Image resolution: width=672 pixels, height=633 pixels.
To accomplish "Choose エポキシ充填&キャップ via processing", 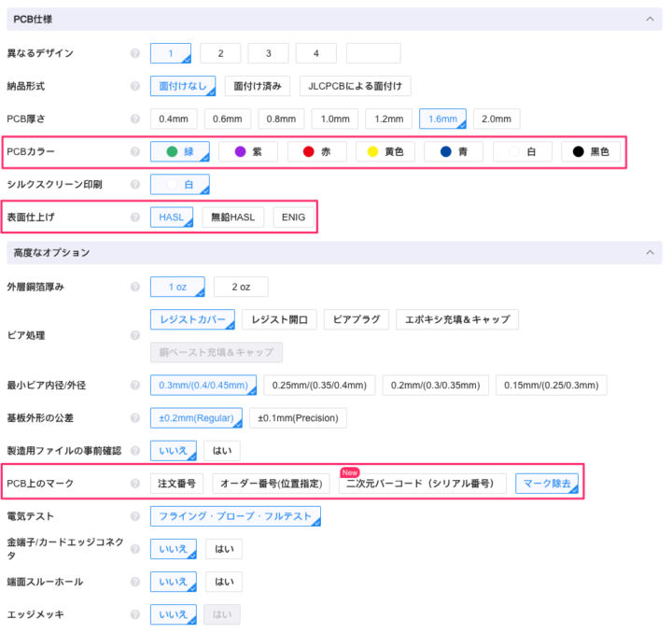I will pyautogui.click(x=457, y=319).
